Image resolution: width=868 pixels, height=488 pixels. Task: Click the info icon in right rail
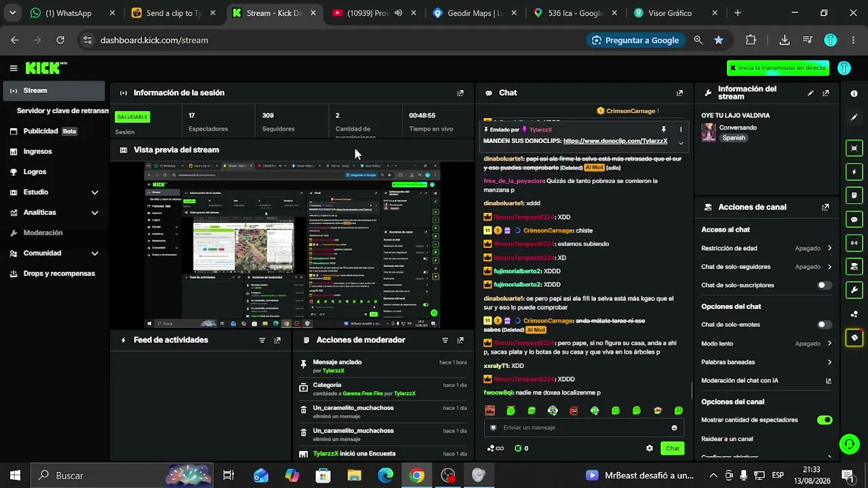tap(854, 94)
